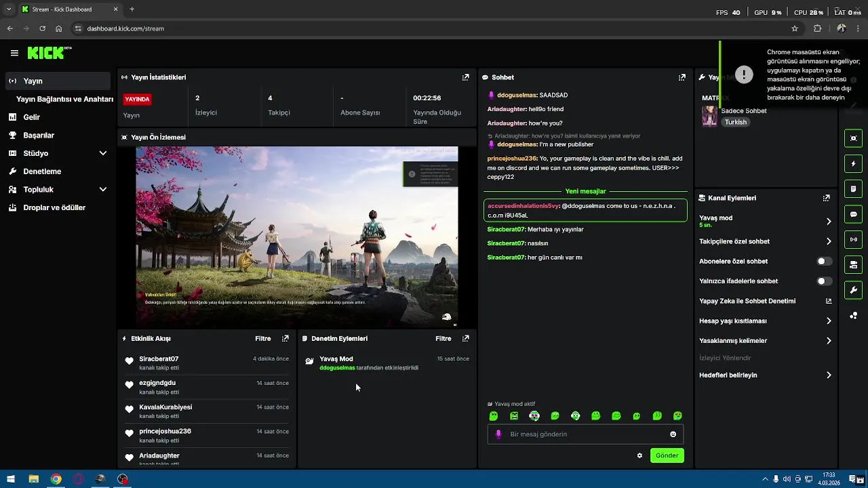The width and height of the screenshot is (868, 488).
Task: Click into the Bir mesaj gönderin field
Action: point(585,434)
